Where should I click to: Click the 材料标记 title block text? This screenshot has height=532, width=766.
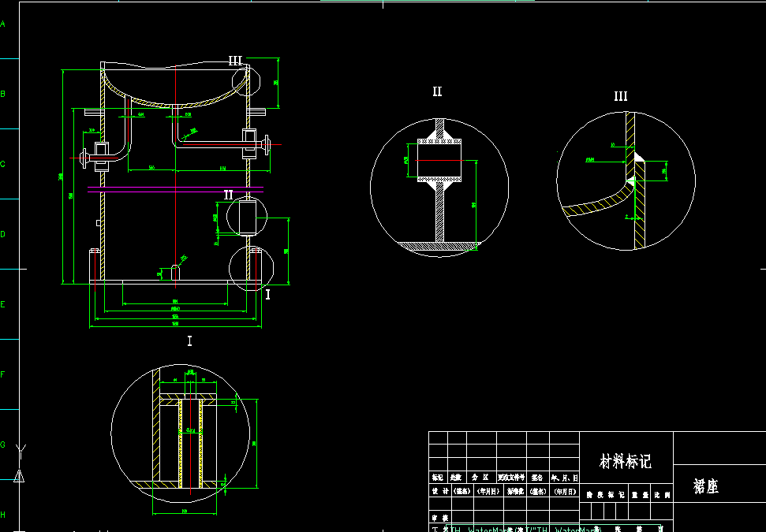(626, 461)
